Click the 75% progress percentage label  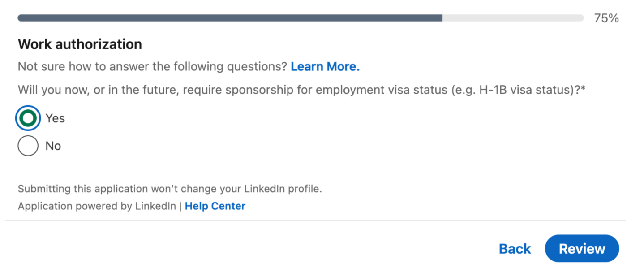[x=606, y=18]
